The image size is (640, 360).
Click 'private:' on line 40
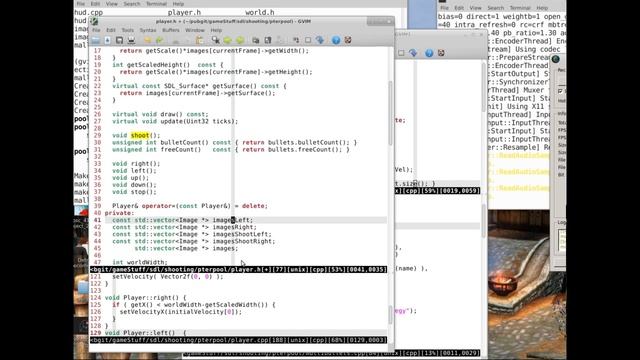tap(119, 213)
